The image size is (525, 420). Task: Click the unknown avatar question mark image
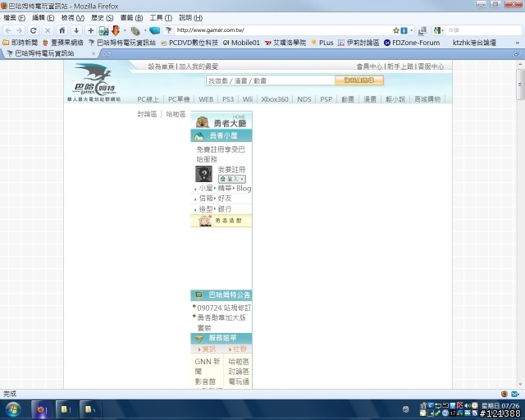click(x=203, y=174)
